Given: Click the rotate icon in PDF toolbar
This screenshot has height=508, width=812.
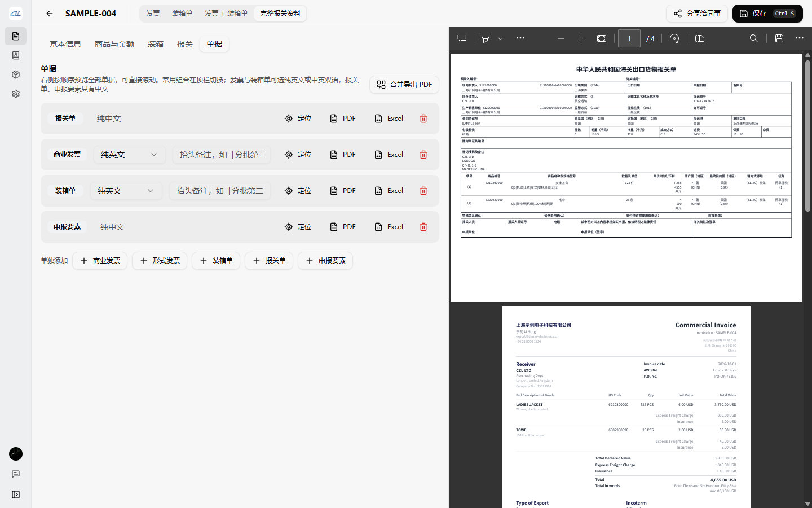Looking at the screenshot, I should point(674,38).
